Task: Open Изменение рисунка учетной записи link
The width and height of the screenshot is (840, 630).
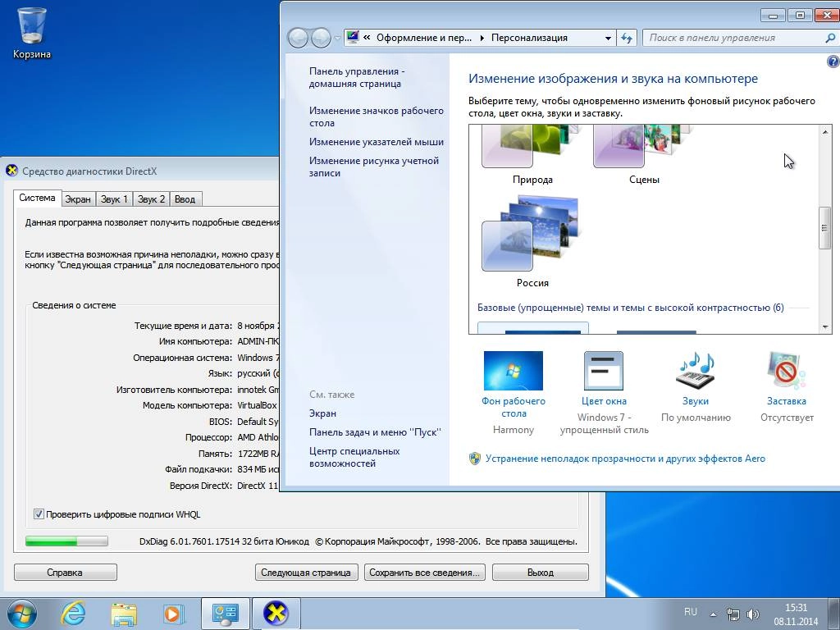Action: (374, 167)
